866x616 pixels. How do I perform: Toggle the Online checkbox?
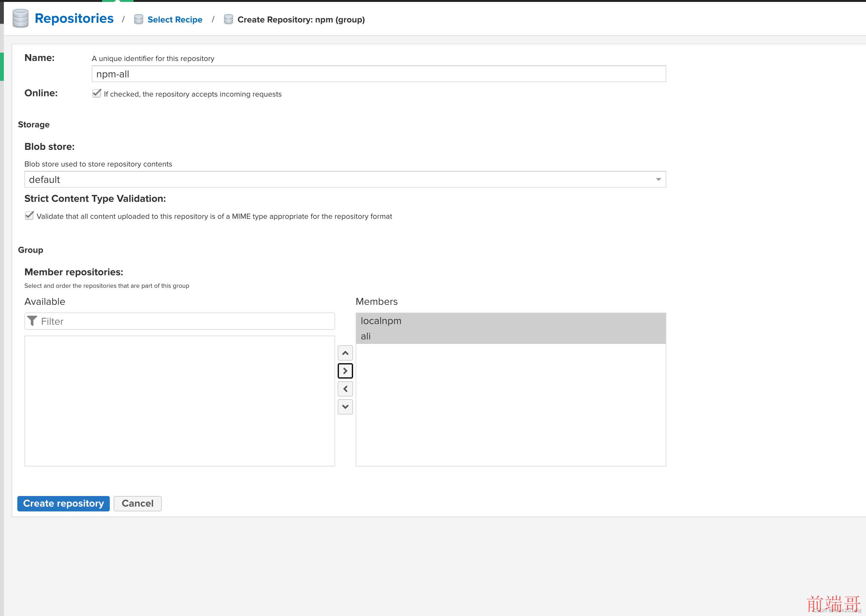[x=97, y=93]
